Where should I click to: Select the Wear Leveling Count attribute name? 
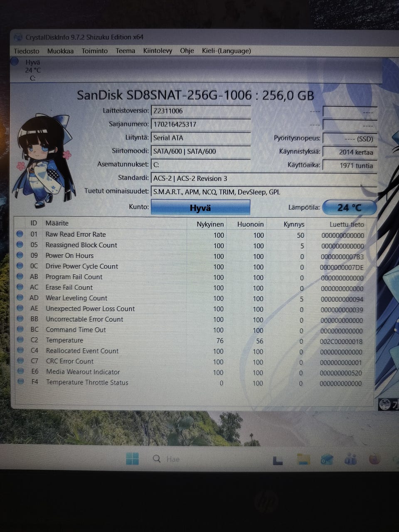click(x=76, y=298)
